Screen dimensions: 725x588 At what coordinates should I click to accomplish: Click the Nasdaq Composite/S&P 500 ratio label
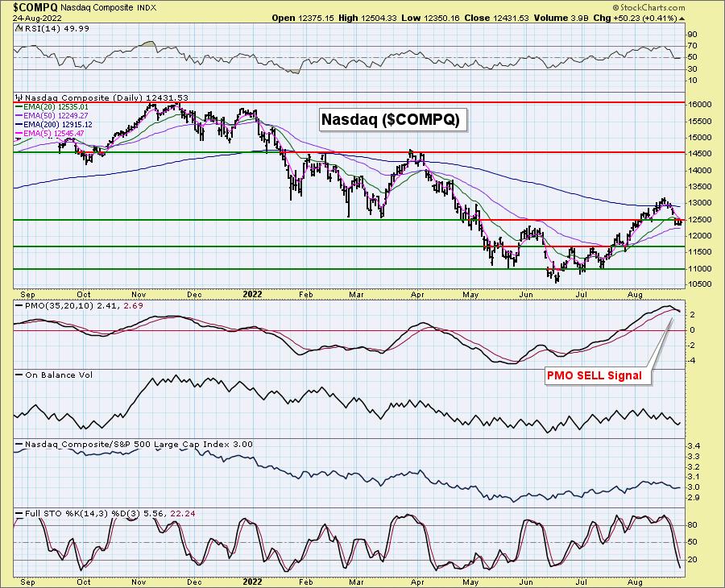click(x=139, y=445)
